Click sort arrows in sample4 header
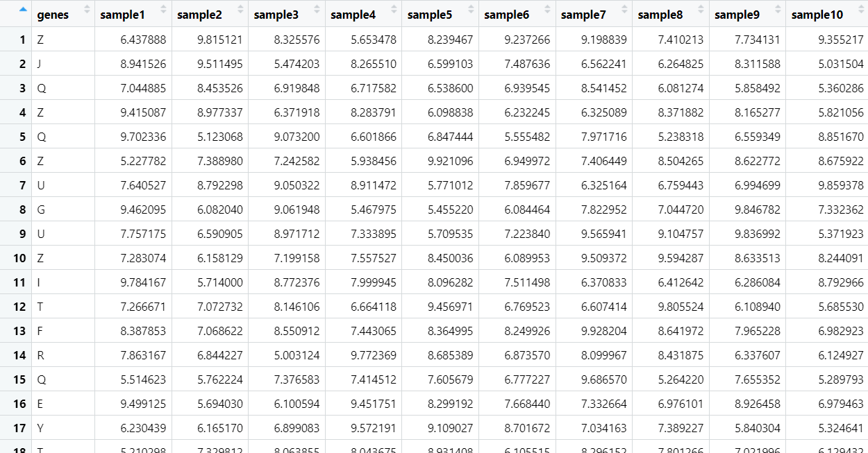Viewport: 868px width, 453px height. (x=394, y=10)
